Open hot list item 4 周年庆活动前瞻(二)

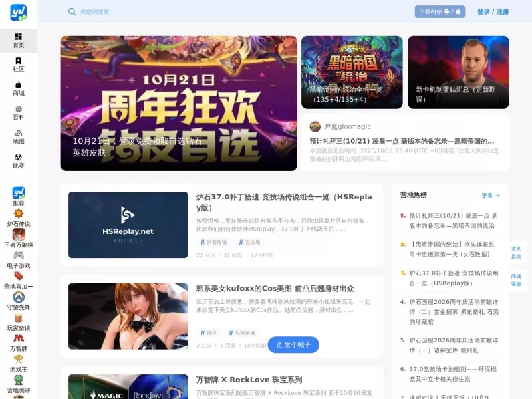[454, 312]
